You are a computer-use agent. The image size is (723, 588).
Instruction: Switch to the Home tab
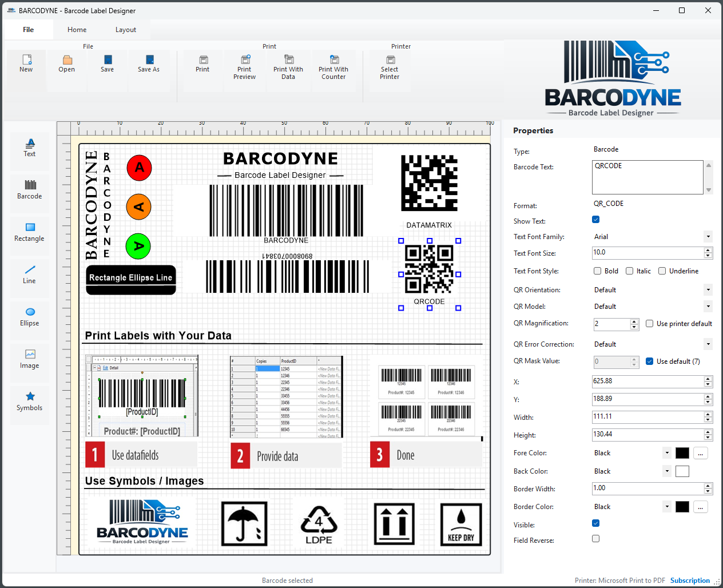[x=77, y=29]
